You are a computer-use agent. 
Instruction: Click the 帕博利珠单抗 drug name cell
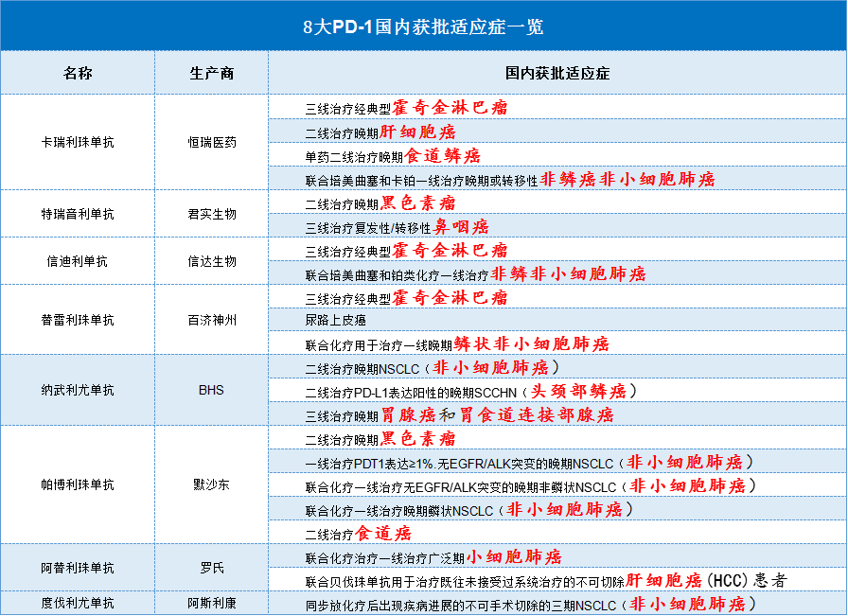point(78,484)
